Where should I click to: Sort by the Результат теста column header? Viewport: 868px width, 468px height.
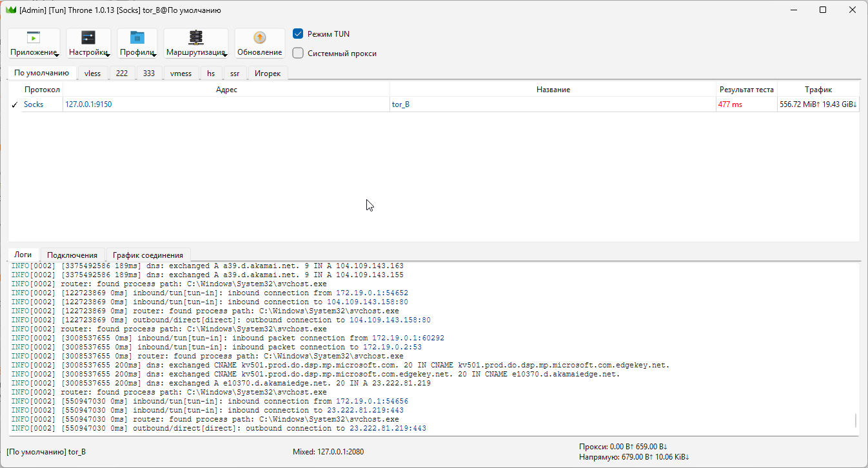(x=747, y=90)
